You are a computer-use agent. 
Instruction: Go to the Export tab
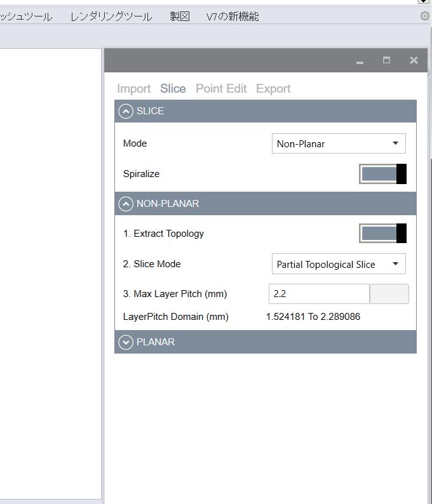pyautogui.click(x=273, y=89)
